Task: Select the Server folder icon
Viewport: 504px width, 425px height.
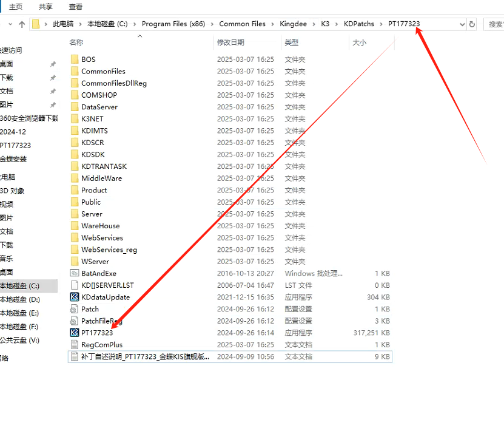Action: [75, 214]
